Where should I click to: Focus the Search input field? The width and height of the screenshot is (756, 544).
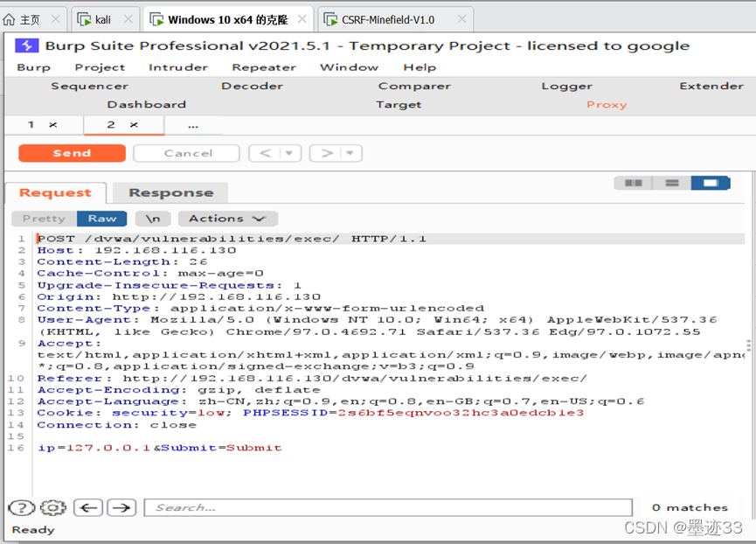388,507
